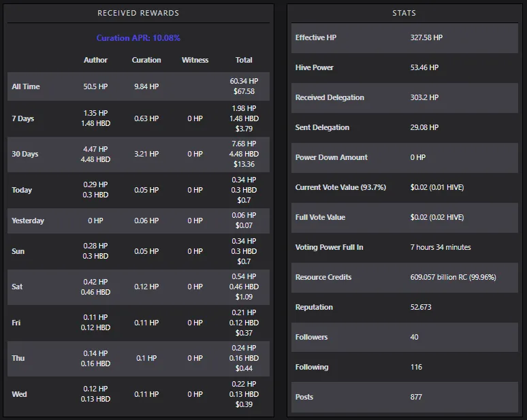Click the $3.79 7 Days total
The height and width of the screenshot is (420, 527).
point(244,129)
